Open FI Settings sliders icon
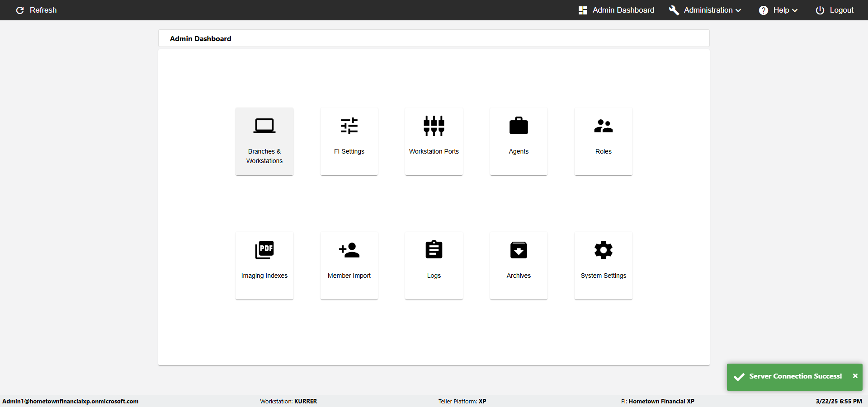Screen dimensions: 868x407 [349, 126]
